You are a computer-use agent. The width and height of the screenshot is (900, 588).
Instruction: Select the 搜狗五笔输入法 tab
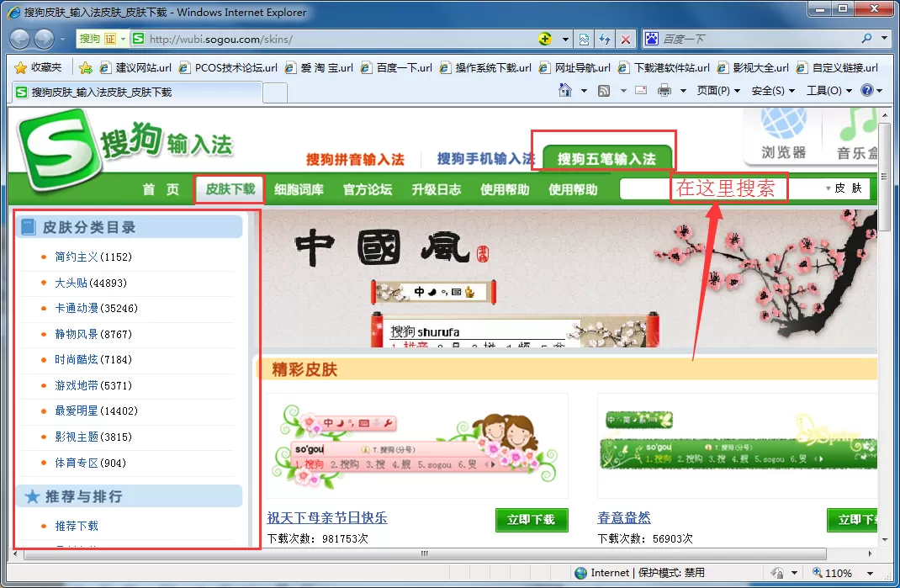pyautogui.click(x=606, y=158)
